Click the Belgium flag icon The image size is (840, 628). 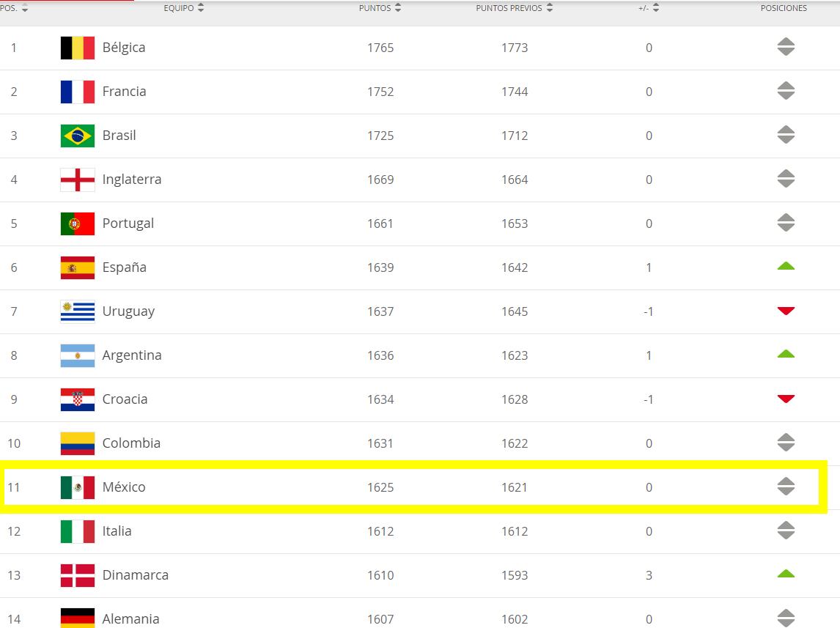click(77, 48)
